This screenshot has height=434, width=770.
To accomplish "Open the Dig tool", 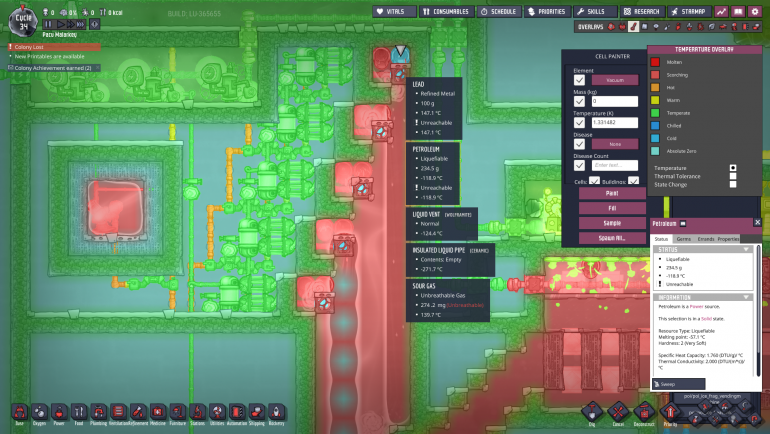I will point(591,412).
